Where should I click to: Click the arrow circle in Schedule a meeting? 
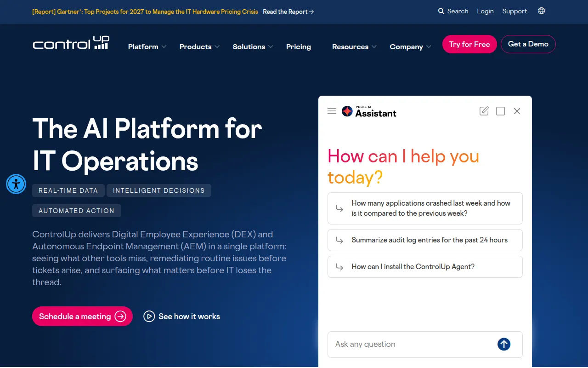tap(120, 316)
